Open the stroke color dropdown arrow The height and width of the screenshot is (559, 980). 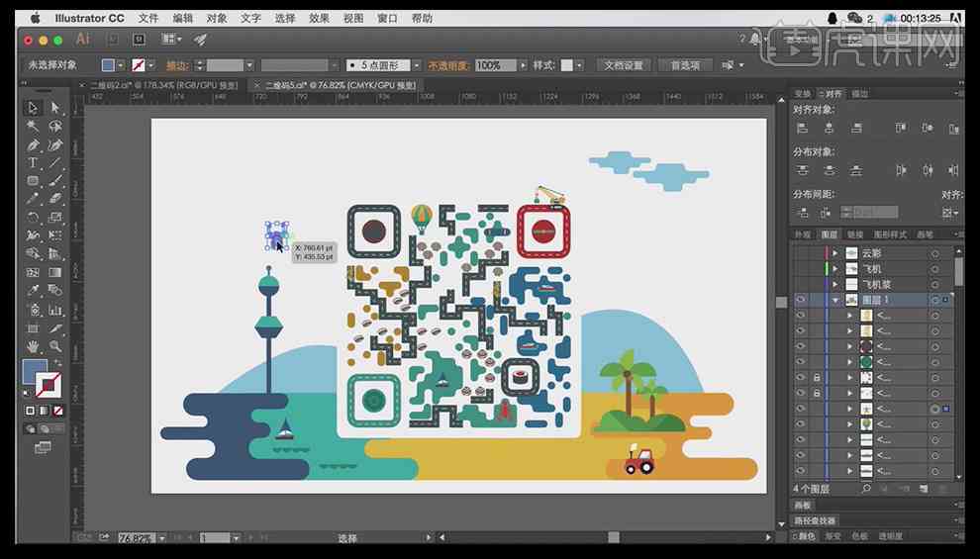(x=150, y=65)
